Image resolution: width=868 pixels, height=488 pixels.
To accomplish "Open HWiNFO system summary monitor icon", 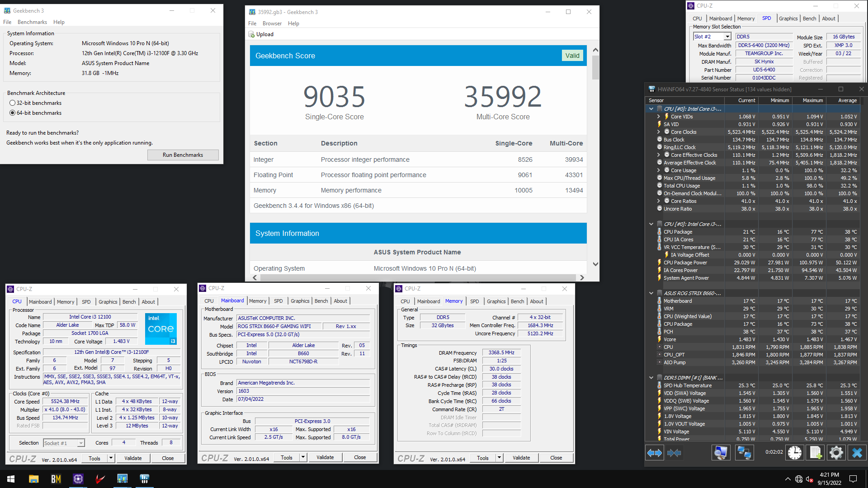I will (721, 452).
